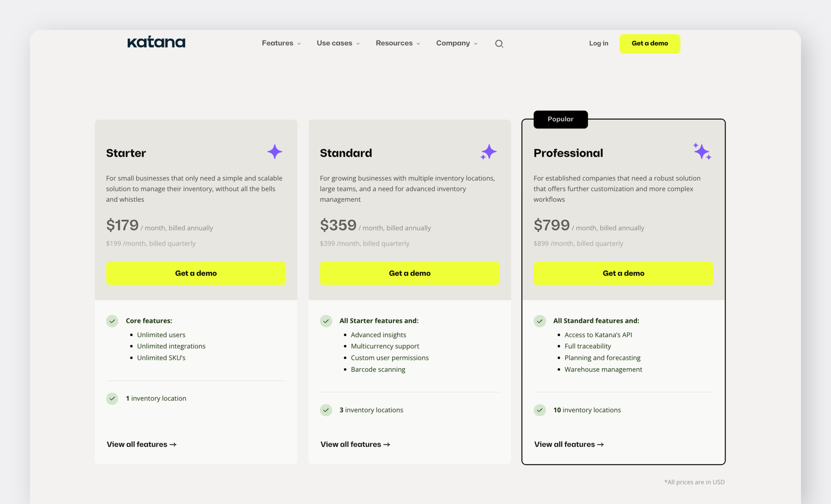This screenshot has width=831, height=504.
Task: Click the checkmark beside 10 inventory locations
Action: 539,410
